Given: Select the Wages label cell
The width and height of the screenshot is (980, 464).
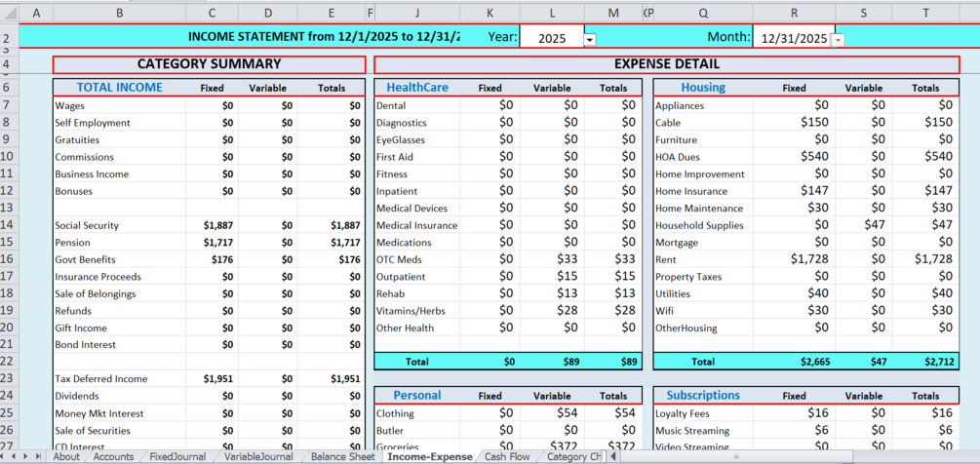Looking at the screenshot, I should (x=119, y=106).
